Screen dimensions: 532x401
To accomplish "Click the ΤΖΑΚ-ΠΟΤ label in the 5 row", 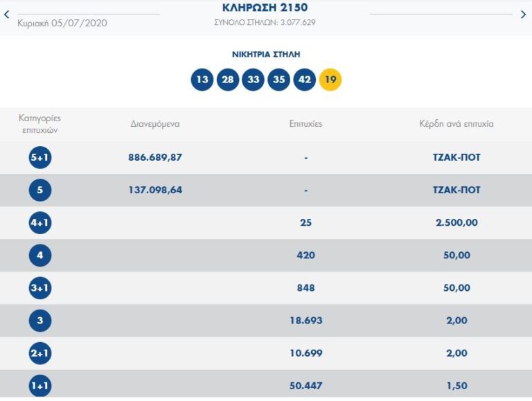I will 456,190.
